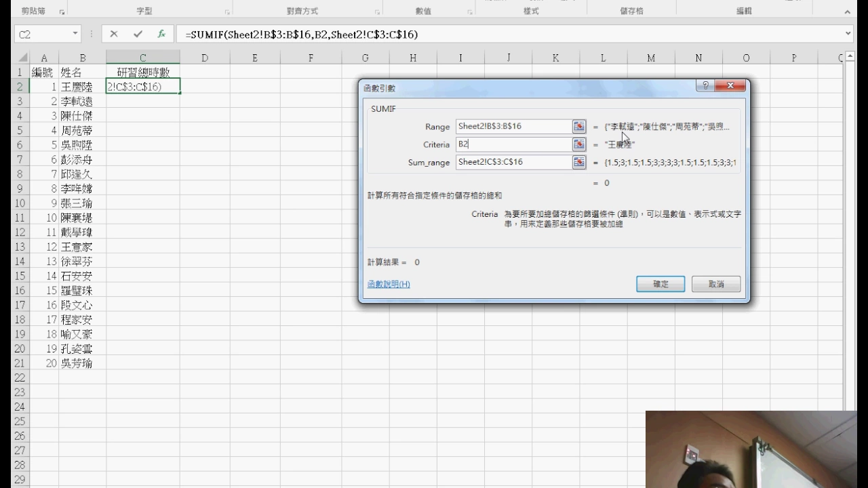Open Insert Function via the fx icon
The width and height of the screenshot is (868, 488).
tap(161, 34)
